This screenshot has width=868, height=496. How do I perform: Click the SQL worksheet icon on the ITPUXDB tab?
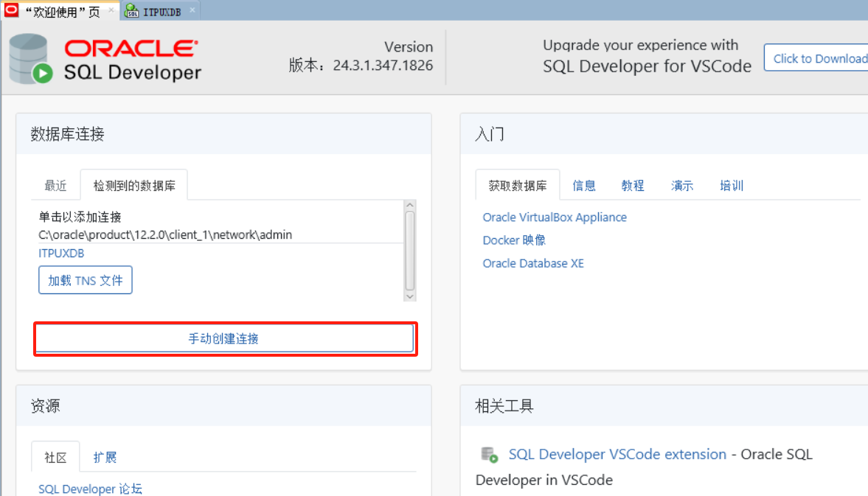(132, 11)
